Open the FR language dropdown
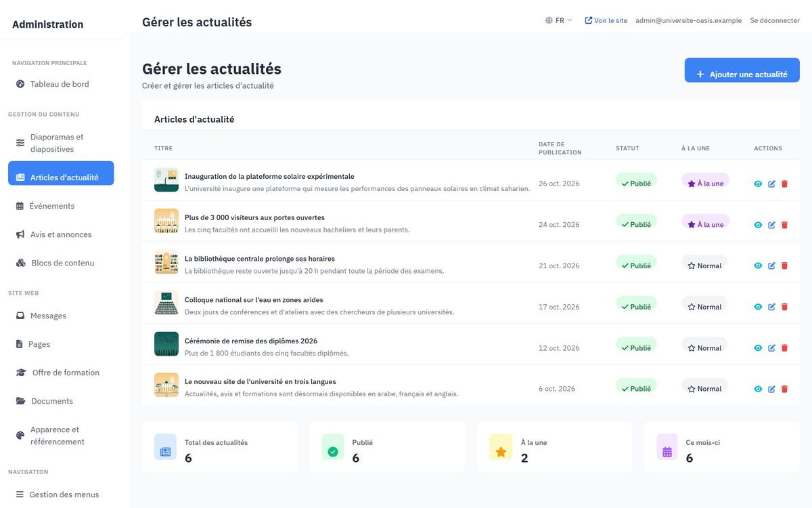 (559, 20)
